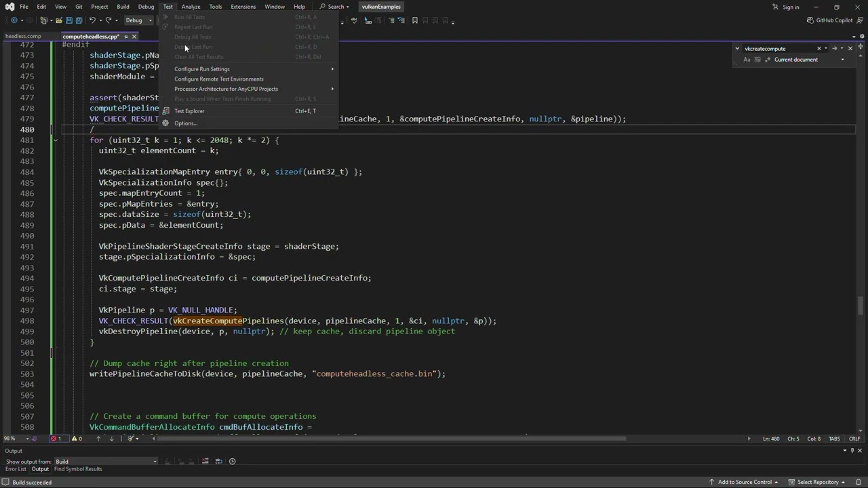Open the Current document scope dropdown
868x488 pixels.
842,60
